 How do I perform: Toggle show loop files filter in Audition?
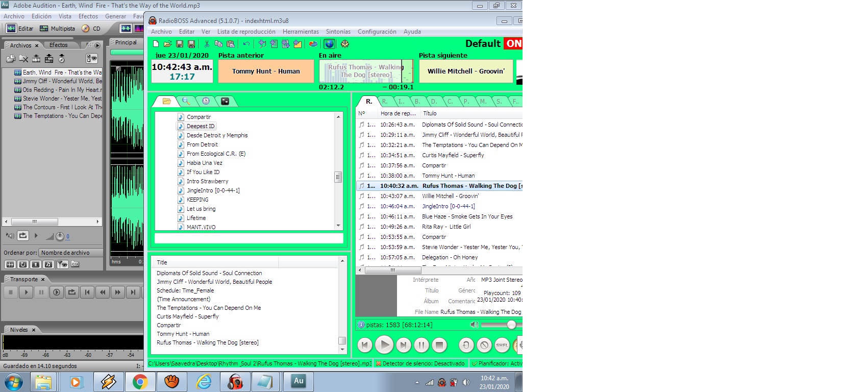[23, 264]
